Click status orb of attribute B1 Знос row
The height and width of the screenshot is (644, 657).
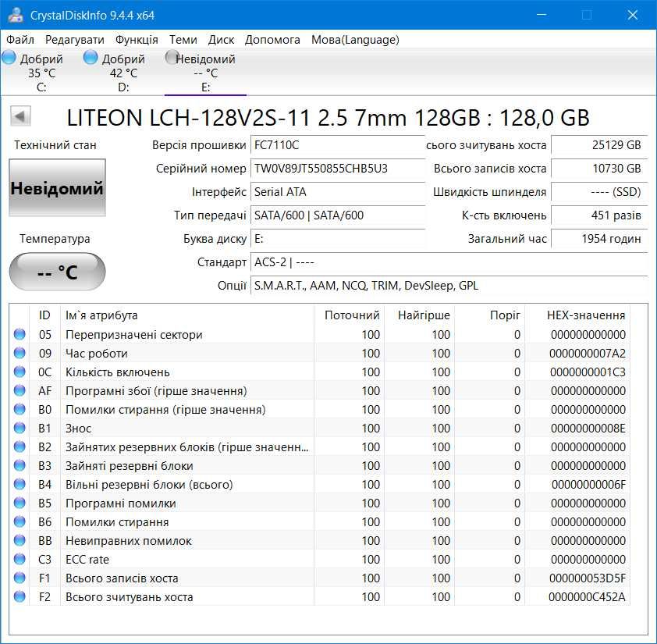point(20,428)
